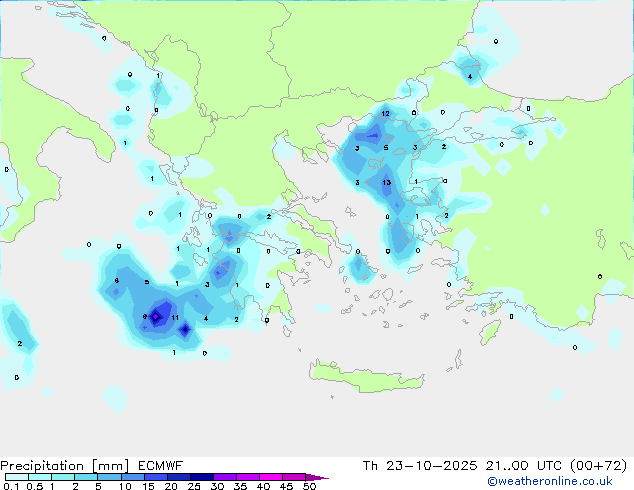Click the '11' precipitation value on map
The width and height of the screenshot is (634, 490).
[175, 318]
